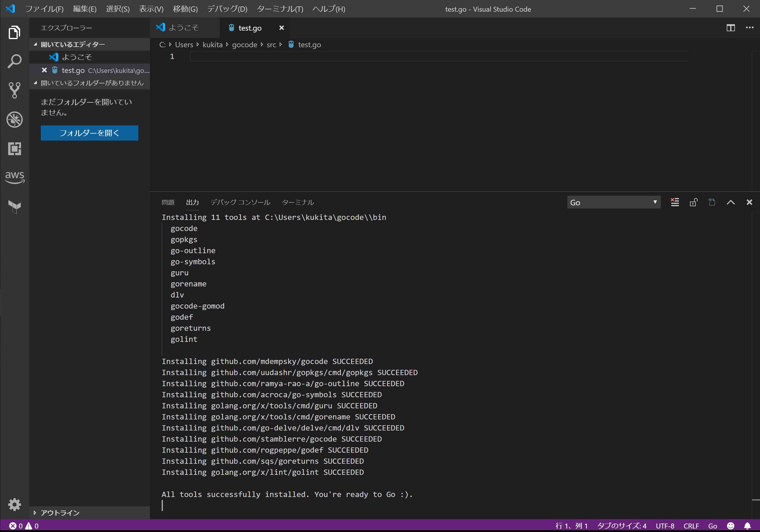Click kukita in the breadcrumb path
This screenshot has height=532, width=760.
pos(212,45)
